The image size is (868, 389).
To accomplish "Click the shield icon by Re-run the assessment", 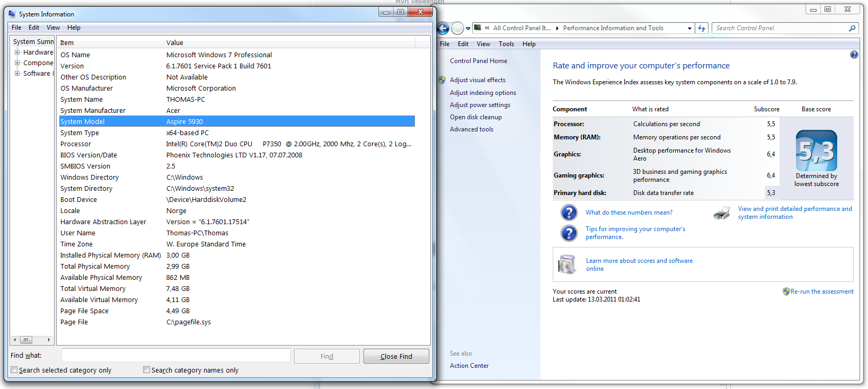I will pos(786,291).
